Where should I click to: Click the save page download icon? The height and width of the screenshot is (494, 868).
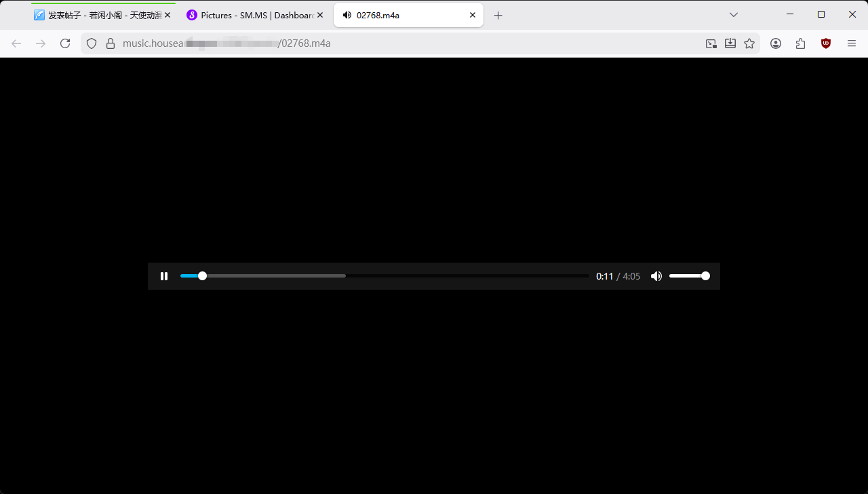coord(730,43)
